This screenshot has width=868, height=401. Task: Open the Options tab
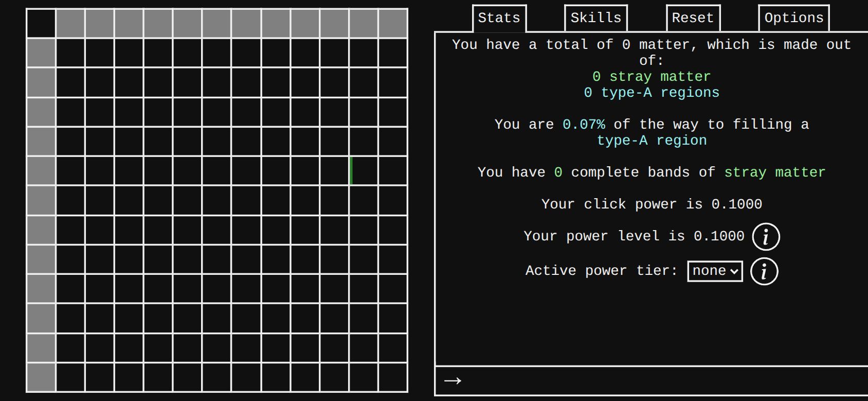[x=794, y=18]
